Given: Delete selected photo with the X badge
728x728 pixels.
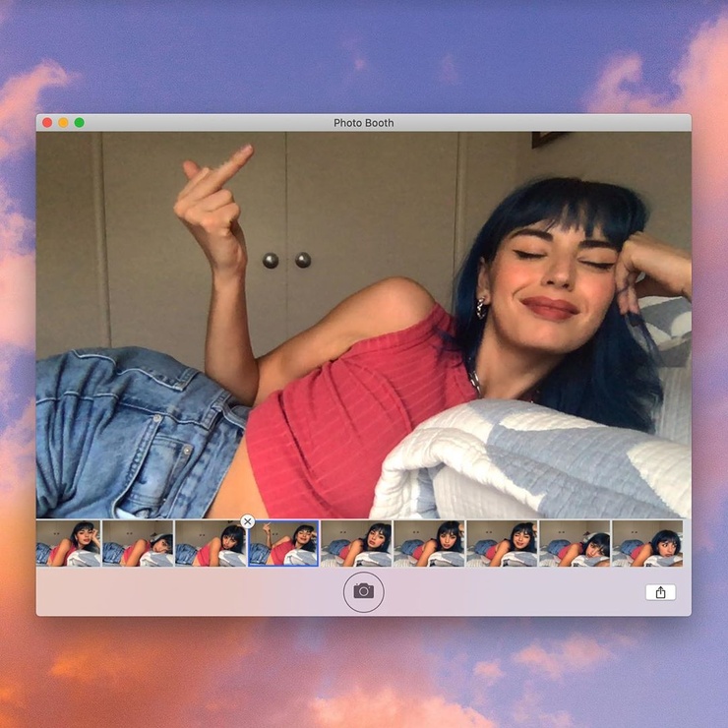Looking at the screenshot, I should (x=248, y=521).
